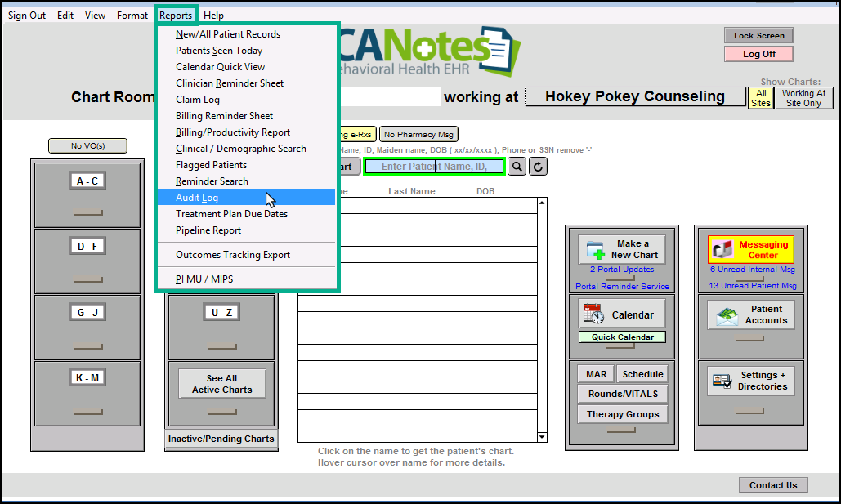
Task: Toggle All Sites chart view
Action: [x=760, y=98]
